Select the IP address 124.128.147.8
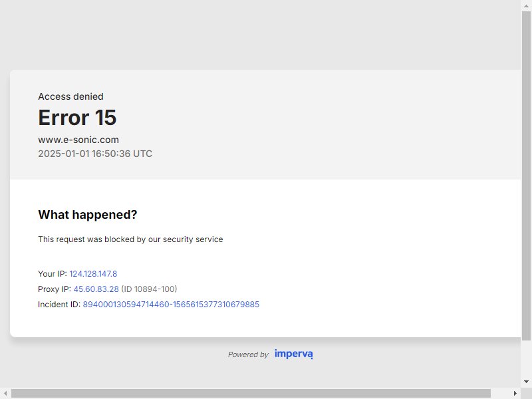532x399 pixels. [93, 274]
